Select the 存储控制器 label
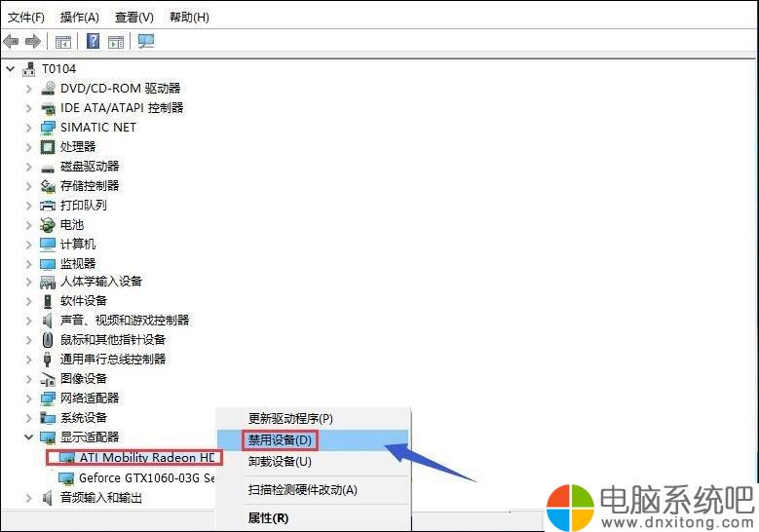This screenshot has height=532, width=759. tap(90, 185)
